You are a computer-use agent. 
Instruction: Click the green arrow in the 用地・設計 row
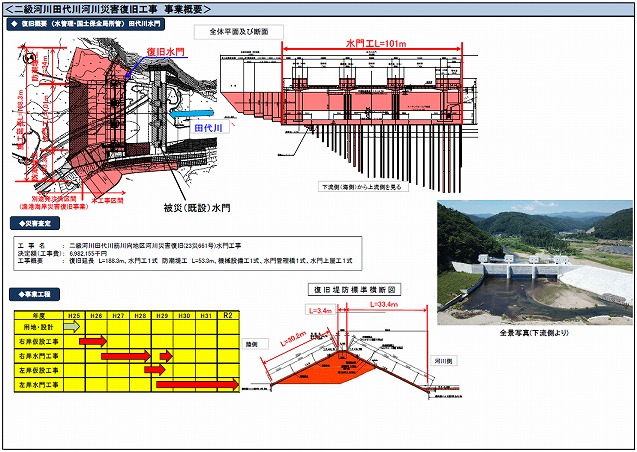(72, 327)
